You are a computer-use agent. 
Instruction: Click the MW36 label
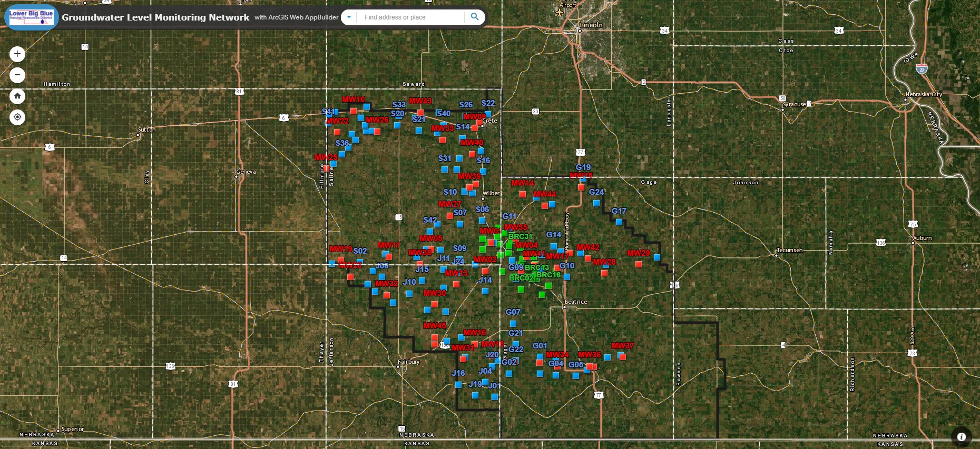pos(590,355)
